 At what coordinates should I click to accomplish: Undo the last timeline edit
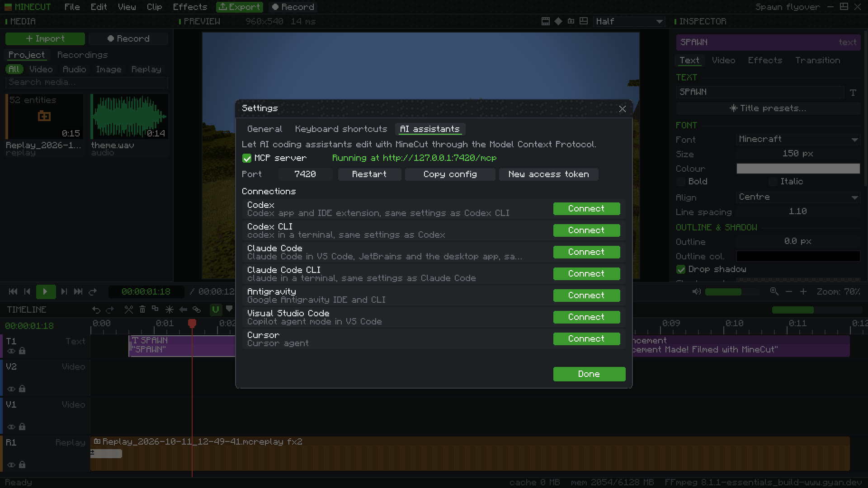point(96,310)
